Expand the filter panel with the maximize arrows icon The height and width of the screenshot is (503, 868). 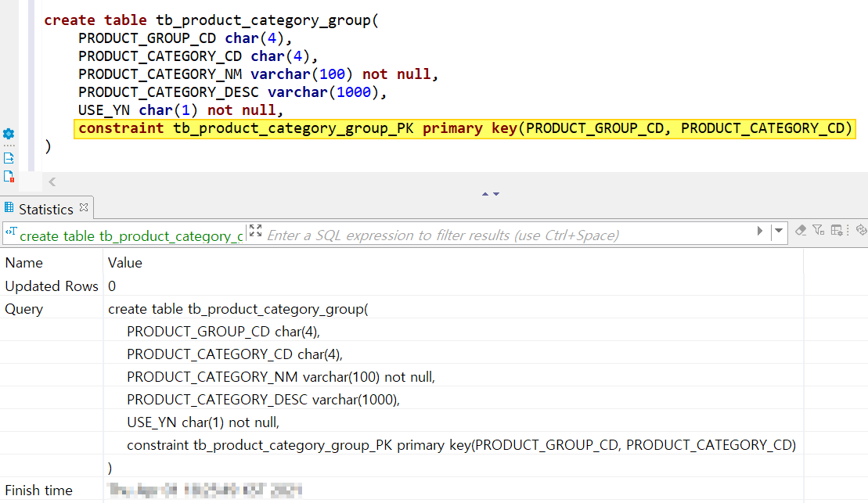(x=255, y=231)
